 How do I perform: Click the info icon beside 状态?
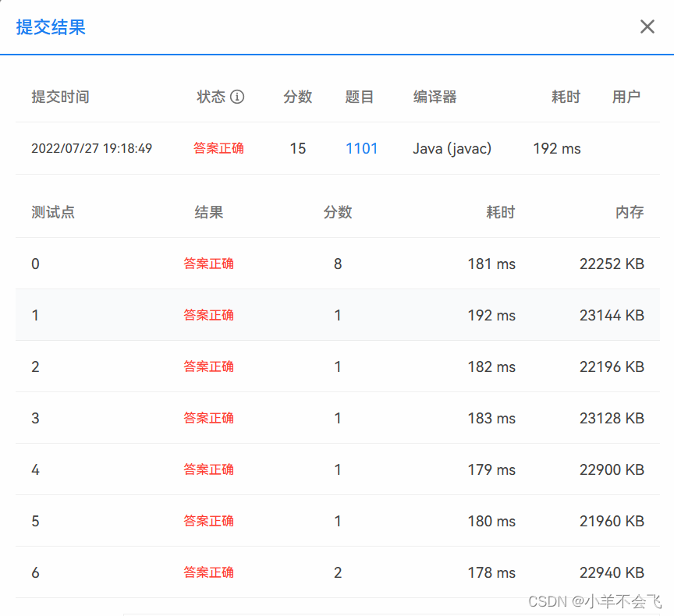(x=237, y=97)
